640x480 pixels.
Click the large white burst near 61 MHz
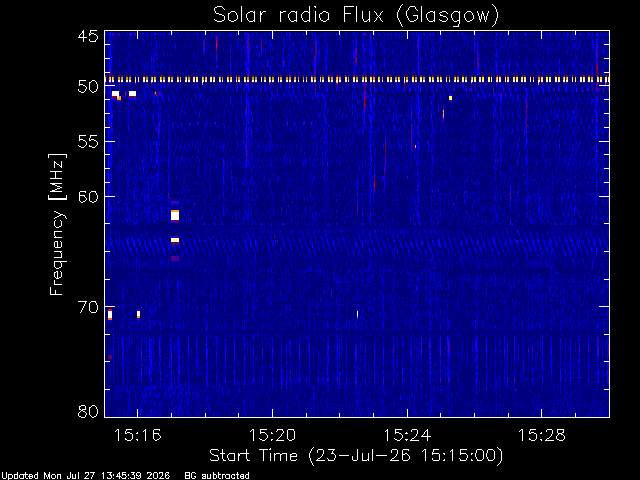pos(175,215)
